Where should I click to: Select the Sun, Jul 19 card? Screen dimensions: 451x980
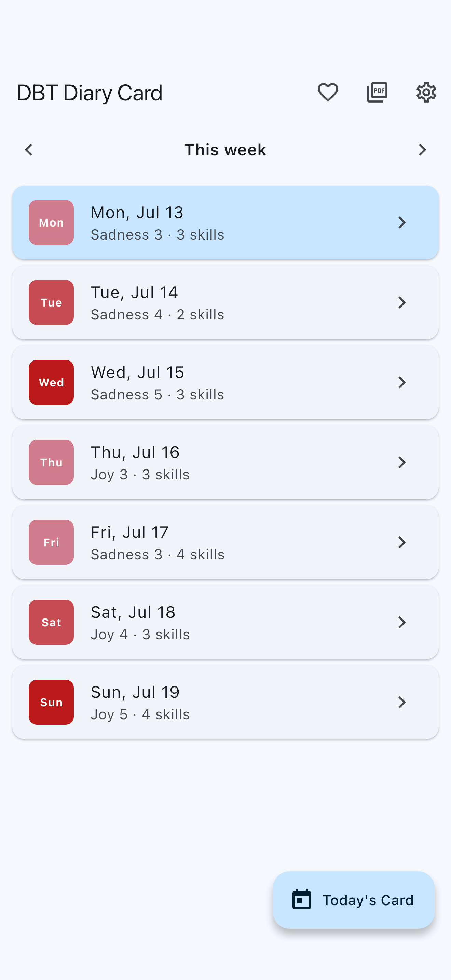coord(225,702)
